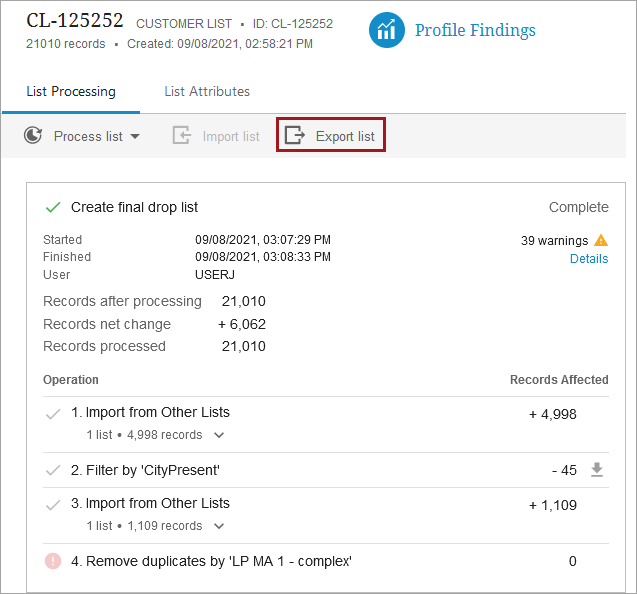This screenshot has height=594, width=637.
Task: Click checkmark of step 3 Import from Other Lists
Action: [x=53, y=505]
